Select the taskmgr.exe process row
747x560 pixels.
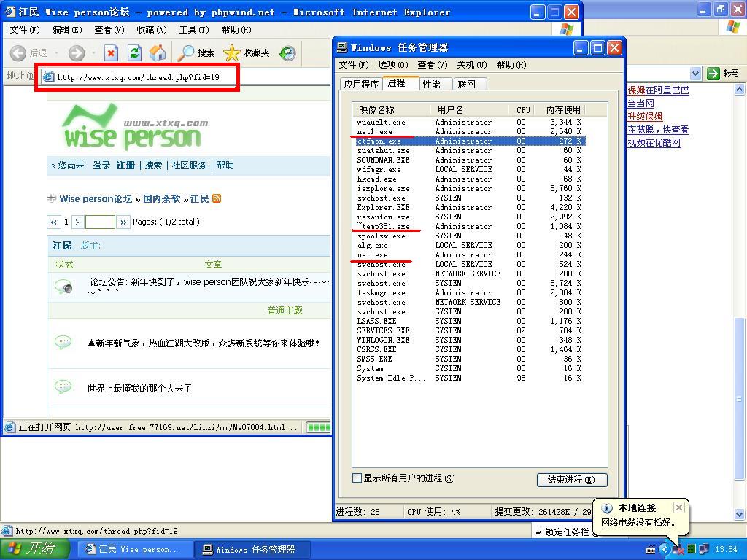(x=469, y=293)
